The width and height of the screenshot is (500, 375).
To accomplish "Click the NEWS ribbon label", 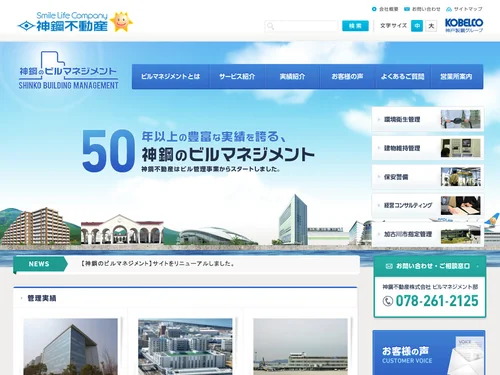I will tap(40, 264).
